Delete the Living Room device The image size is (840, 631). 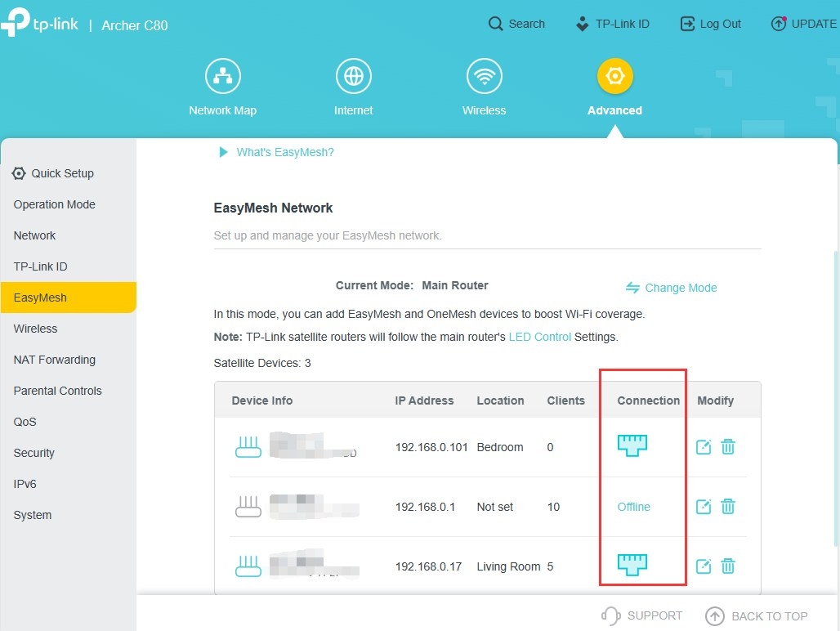coord(728,566)
